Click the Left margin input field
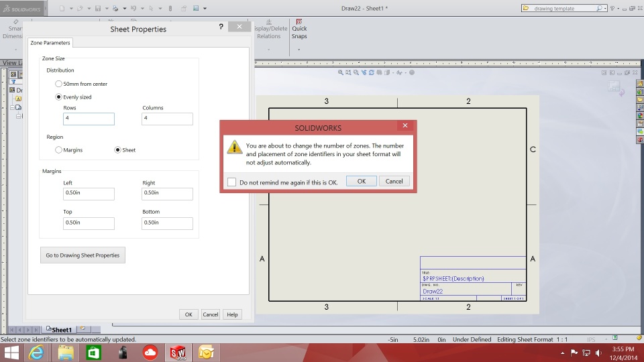The height and width of the screenshot is (362, 644). pos(89,194)
